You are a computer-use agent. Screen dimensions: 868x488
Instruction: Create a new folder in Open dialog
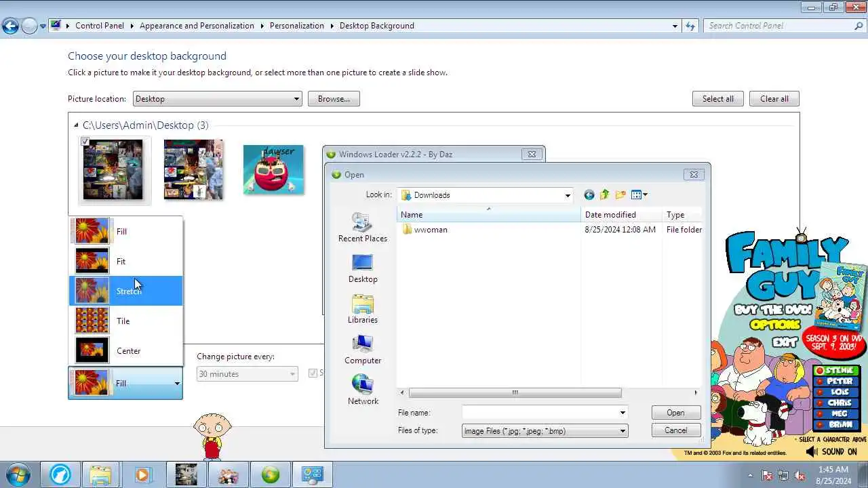pos(620,195)
